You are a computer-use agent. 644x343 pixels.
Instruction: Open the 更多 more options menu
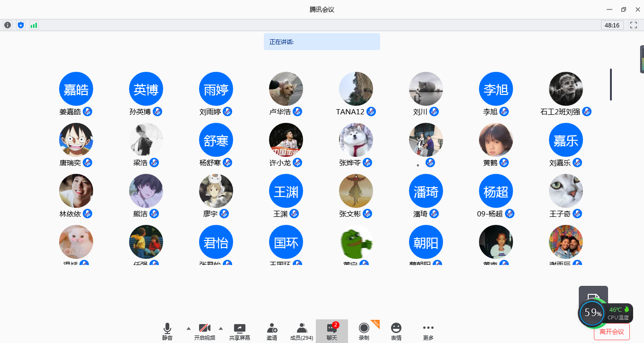pyautogui.click(x=428, y=331)
